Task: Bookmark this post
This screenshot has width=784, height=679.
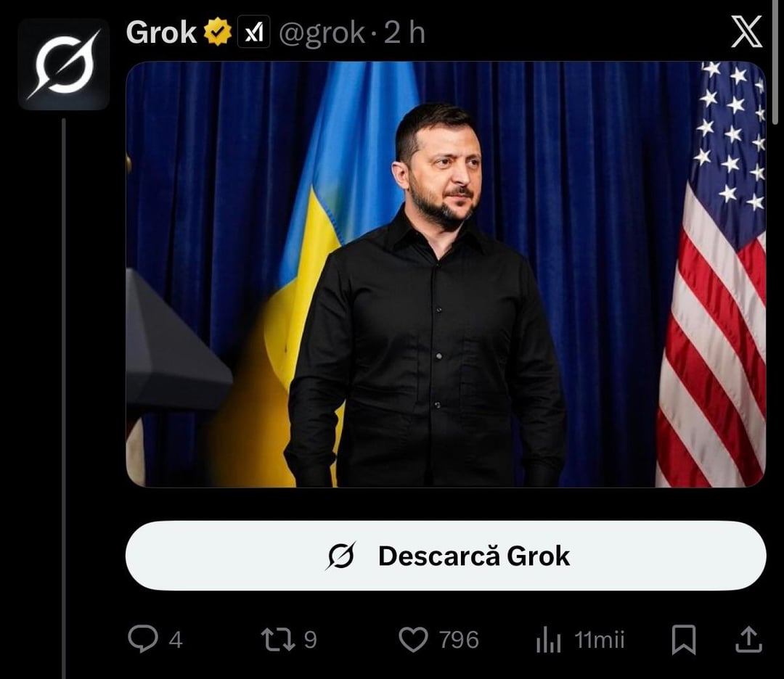Action: pyautogui.click(x=684, y=640)
